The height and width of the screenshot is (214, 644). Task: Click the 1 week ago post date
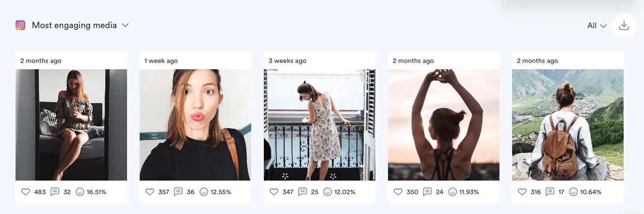click(161, 61)
